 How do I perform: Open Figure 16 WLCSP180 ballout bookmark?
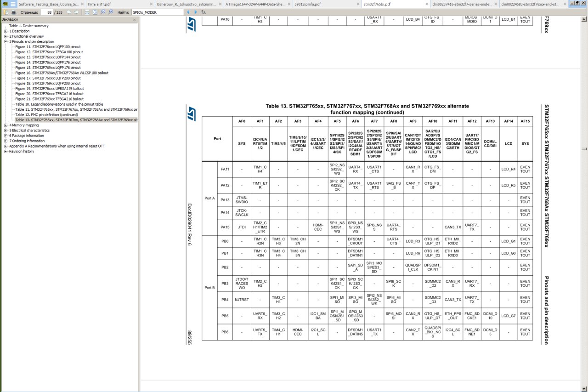point(62,73)
